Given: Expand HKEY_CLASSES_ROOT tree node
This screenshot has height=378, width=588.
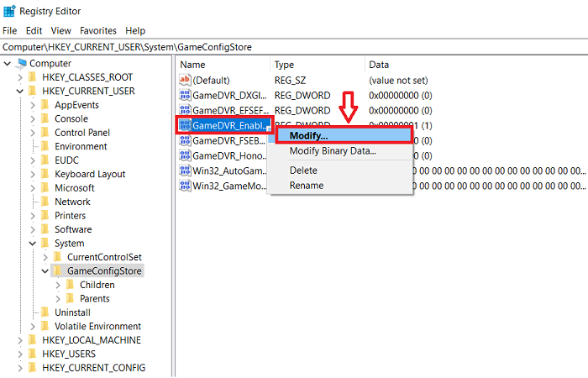Looking at the screenshot, I should click(20, 77).
